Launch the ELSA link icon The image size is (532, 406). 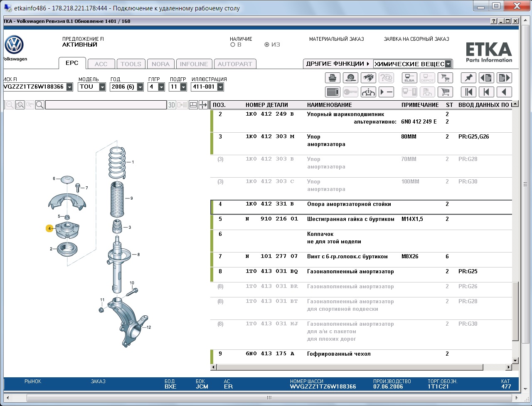409,78
